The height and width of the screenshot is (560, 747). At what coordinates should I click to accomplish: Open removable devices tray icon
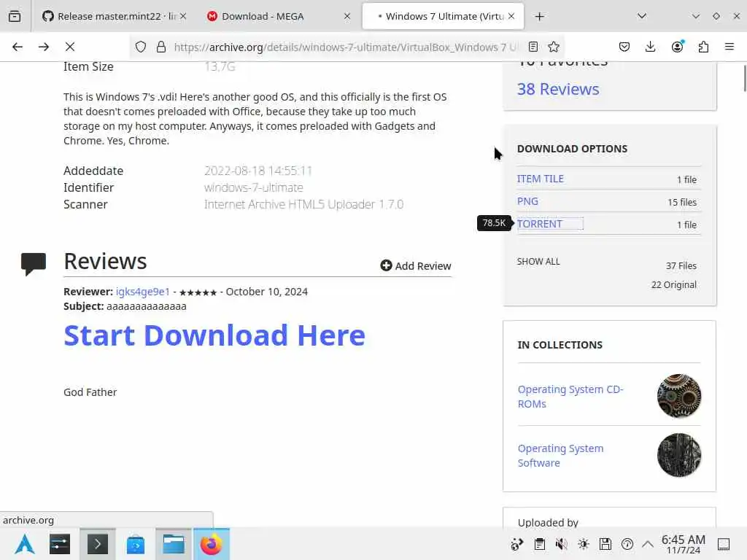tap(605, 544)
